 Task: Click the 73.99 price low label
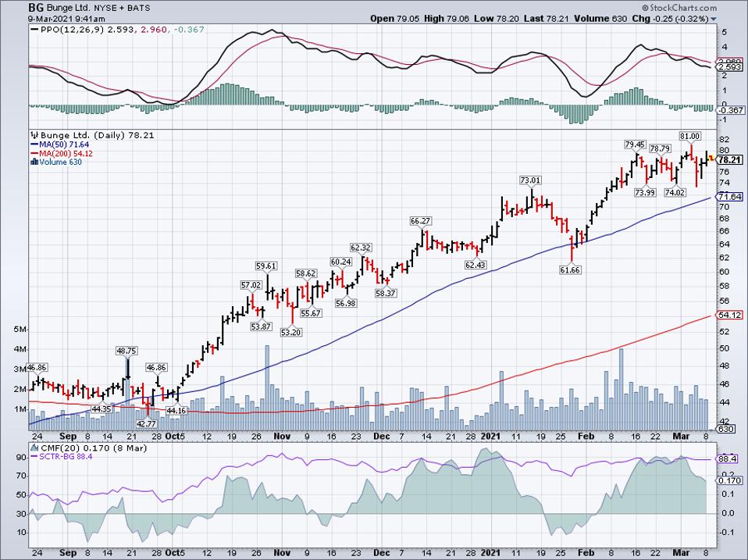pos(645,192)
